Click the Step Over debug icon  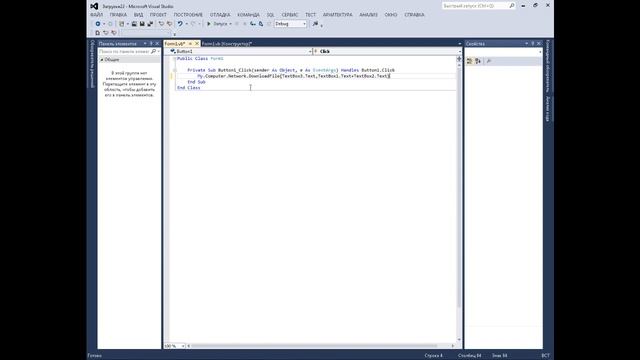pos(261,24)
